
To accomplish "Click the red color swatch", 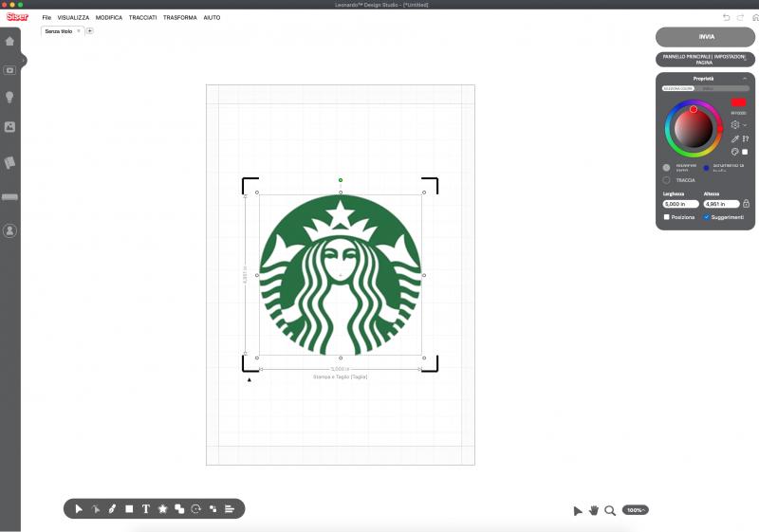I will click(x=738, y=102).
